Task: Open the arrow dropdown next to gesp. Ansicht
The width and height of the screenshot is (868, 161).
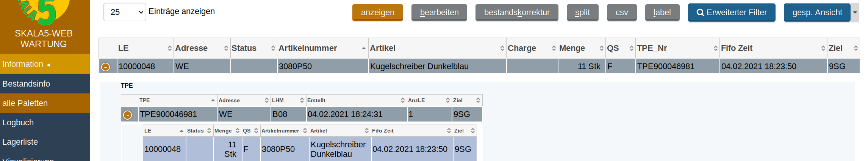Action: (x=855, y=13)
